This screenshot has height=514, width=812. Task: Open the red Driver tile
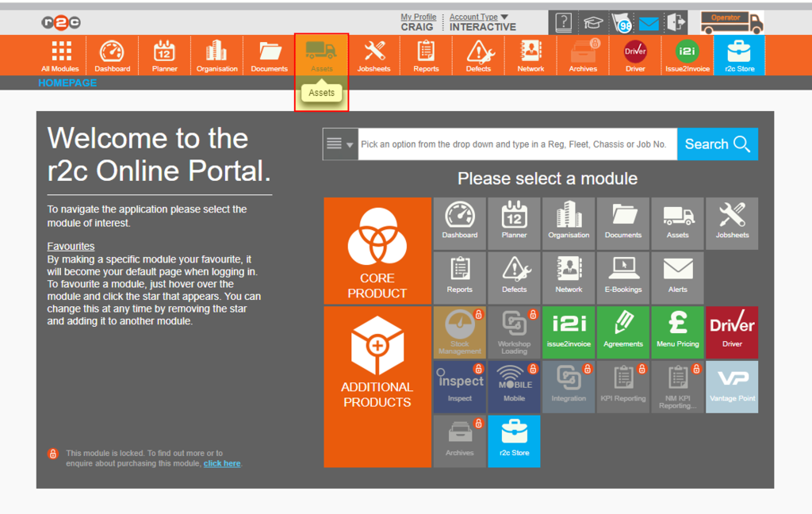pyautogui.click(x=732, y=332)
